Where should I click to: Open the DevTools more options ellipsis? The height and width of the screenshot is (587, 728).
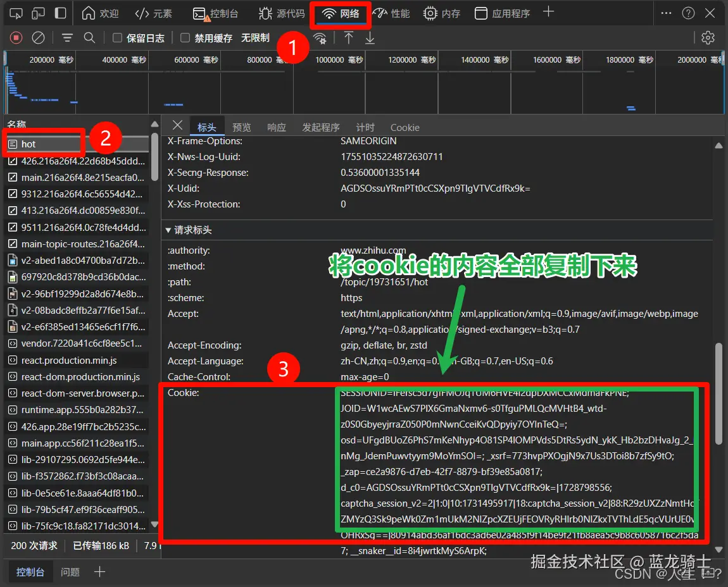point(666,13)
